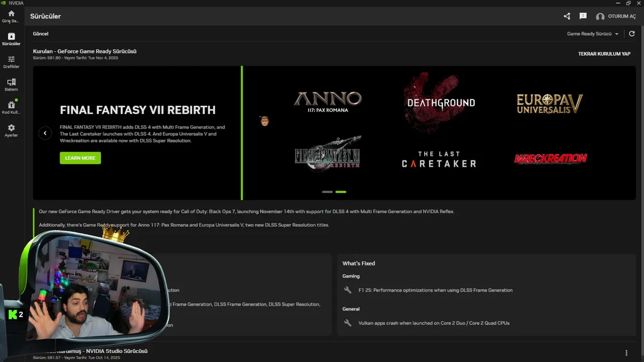The height and width of the screenshot is (362, 644).
Task: Click the Call of Duty Black Ops 7 paragraph
Action: coord(247,212)
